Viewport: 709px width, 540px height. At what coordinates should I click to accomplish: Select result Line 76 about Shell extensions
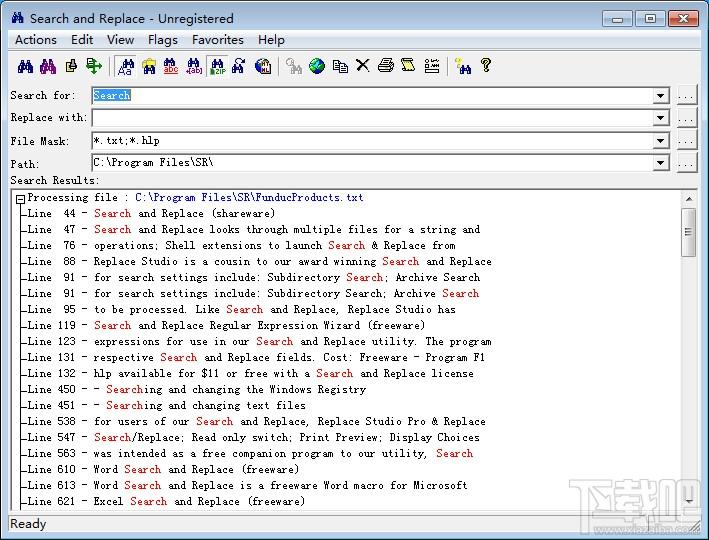click(x=241, y=246)
